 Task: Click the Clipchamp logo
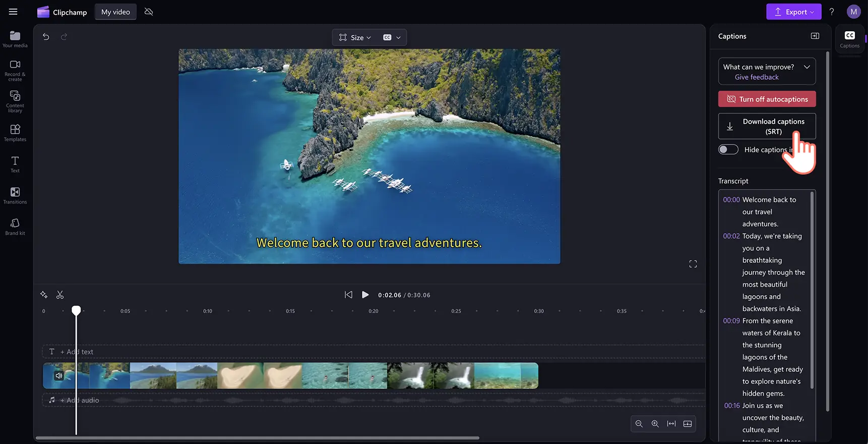(x=62, y=12)
